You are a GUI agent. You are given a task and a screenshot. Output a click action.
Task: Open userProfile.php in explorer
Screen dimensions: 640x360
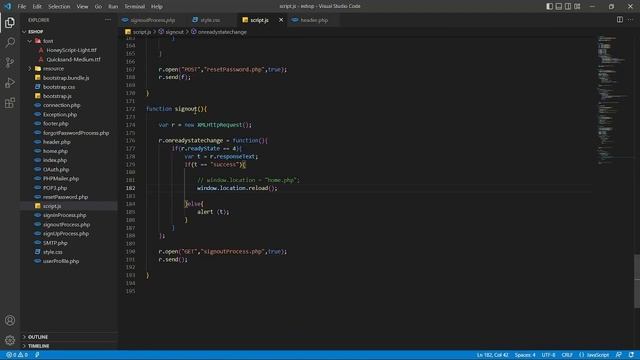coord(61,261)
